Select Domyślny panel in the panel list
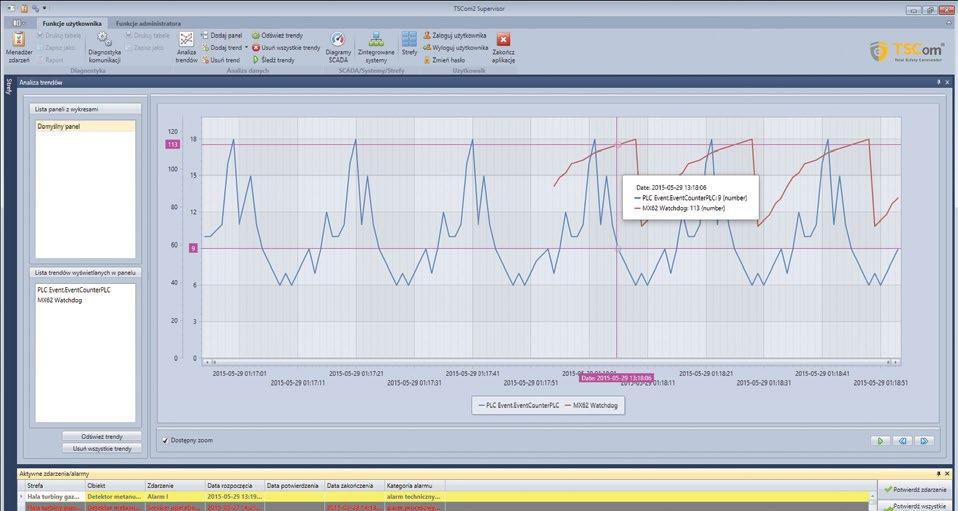The image size is (958, 511). [x=85, y=127]
